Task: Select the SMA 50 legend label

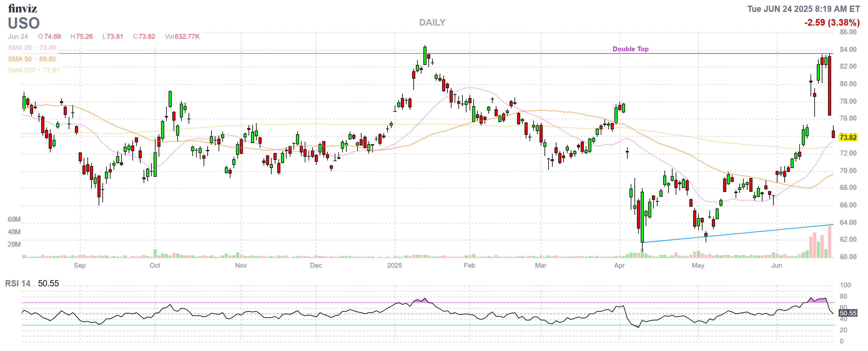Action: click(20, 59)
